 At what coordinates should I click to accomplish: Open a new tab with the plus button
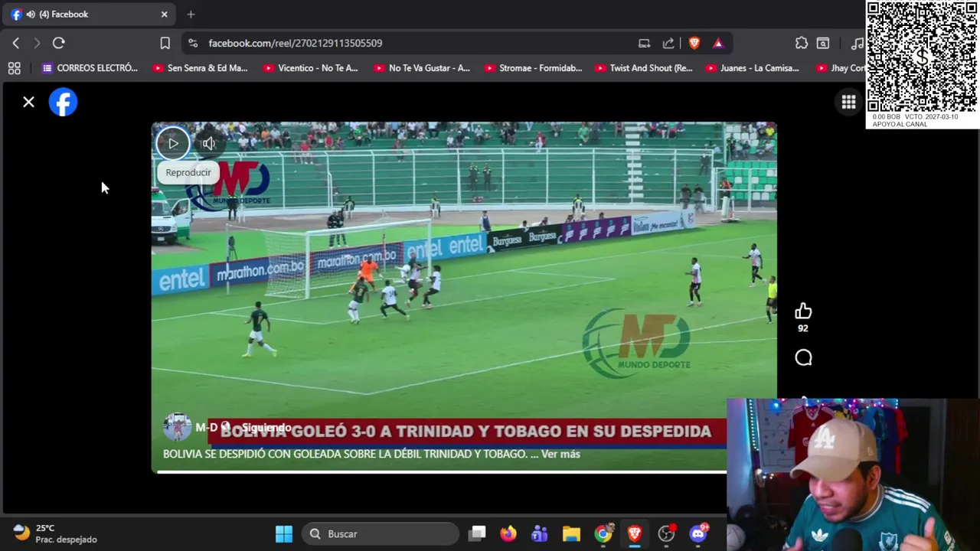pos(191,14)
